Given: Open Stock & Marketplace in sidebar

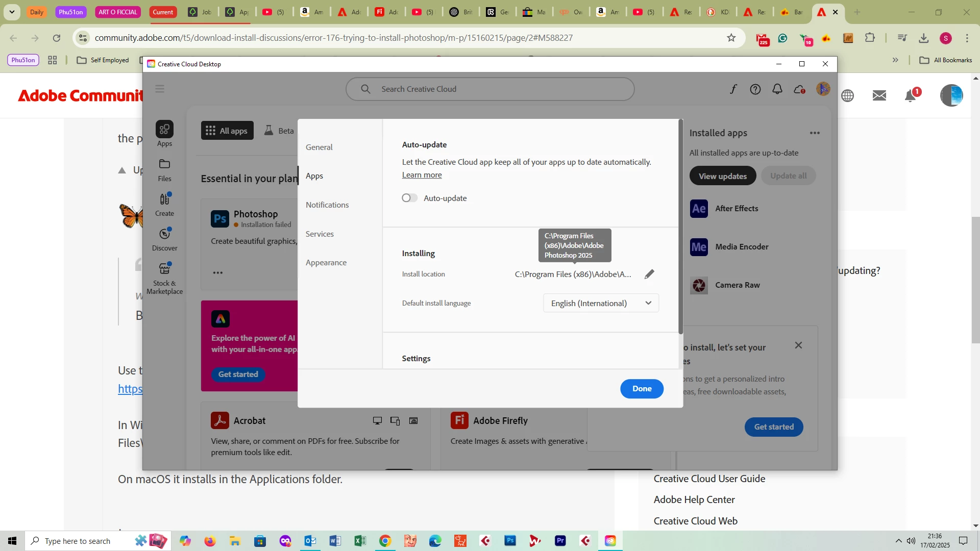Looking at the screenshot, I should tap(164, 278).
